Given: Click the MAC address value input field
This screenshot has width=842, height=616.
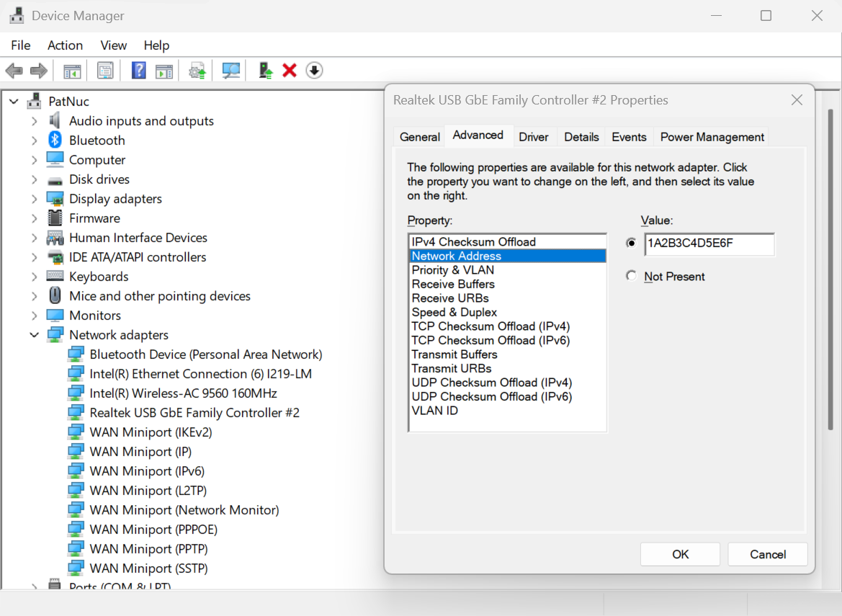Looking at the screenshot, I should coord(709,244).
